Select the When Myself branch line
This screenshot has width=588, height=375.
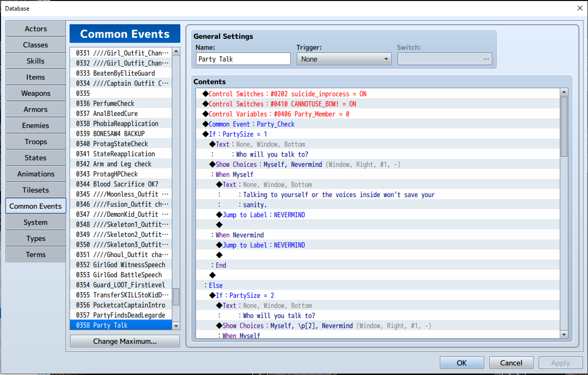click(x=378, y=175)
